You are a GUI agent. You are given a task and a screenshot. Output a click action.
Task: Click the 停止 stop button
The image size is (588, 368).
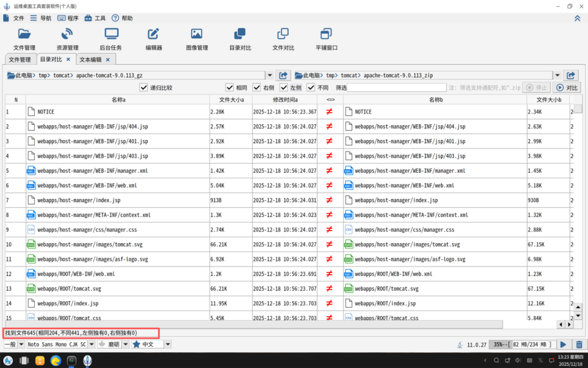[x=536, y=87]
